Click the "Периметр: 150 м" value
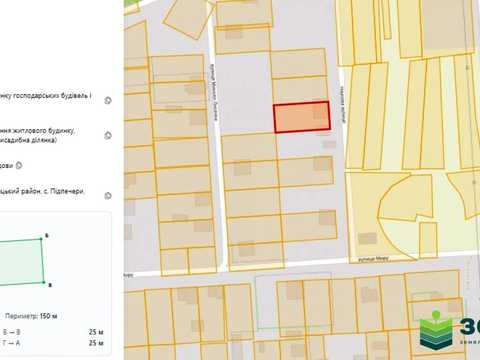This screenshot has height=360, width=480. point(31,316)
